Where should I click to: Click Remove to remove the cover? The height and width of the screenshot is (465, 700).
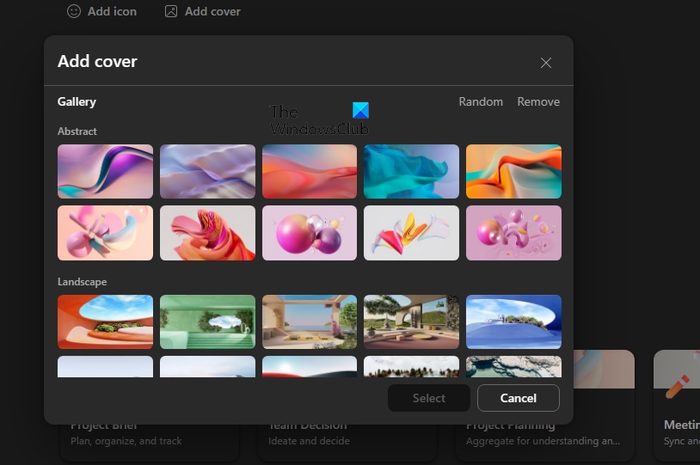(x=538, y=102)
